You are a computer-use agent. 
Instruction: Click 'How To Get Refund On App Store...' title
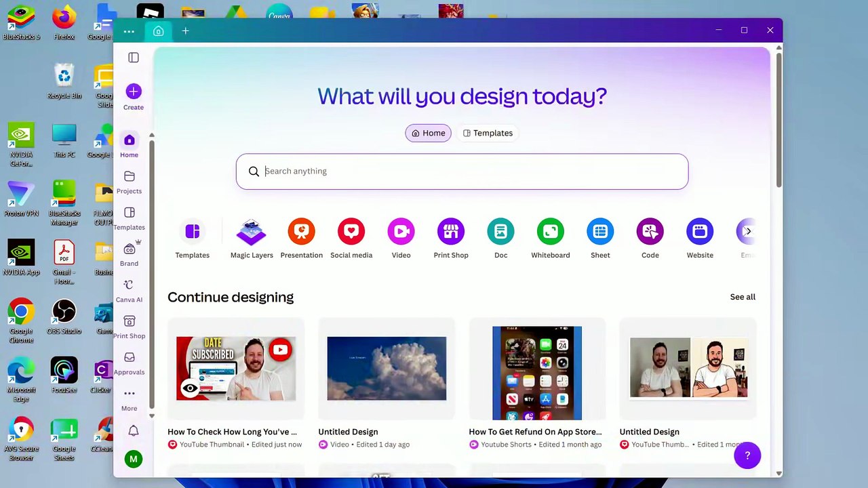[x=535, y=432]
